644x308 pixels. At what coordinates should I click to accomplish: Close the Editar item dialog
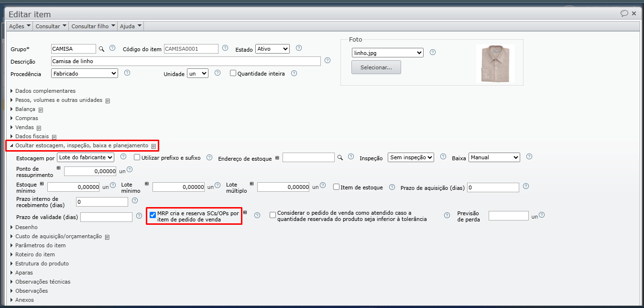pyautogui.click(x=634, y=13)
